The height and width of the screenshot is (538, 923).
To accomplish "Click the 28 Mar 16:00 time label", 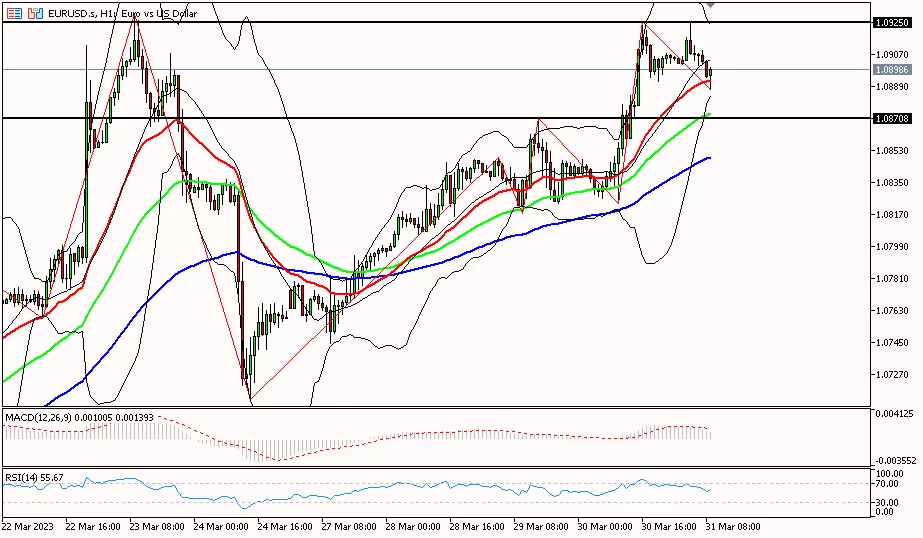I will pyautogui.click(x=477, y=526).
